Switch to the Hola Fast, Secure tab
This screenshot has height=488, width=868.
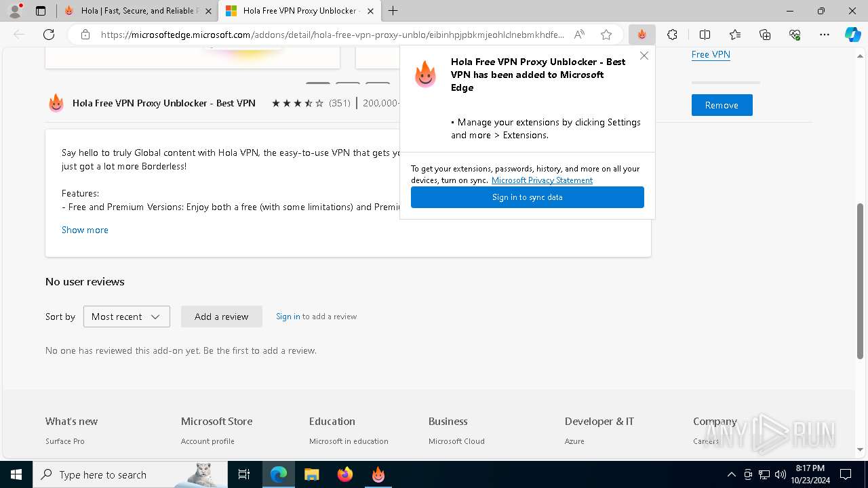tap(138, 11)
